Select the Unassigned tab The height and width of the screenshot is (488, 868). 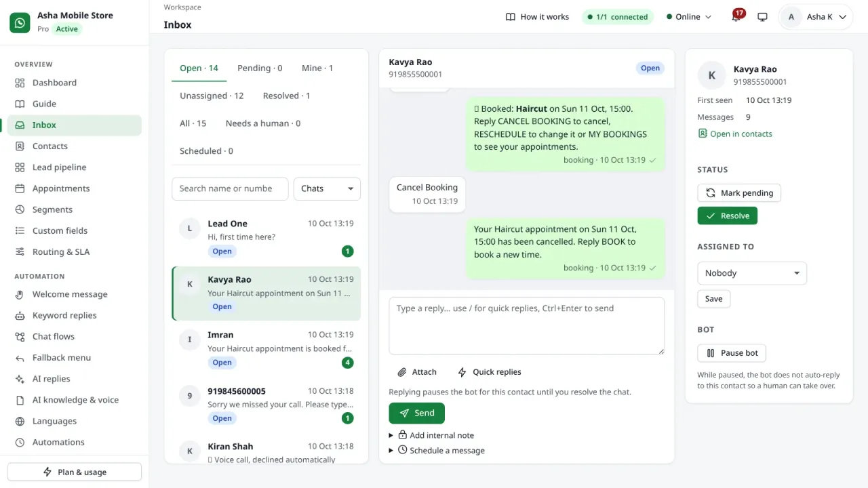click(212, 96)
